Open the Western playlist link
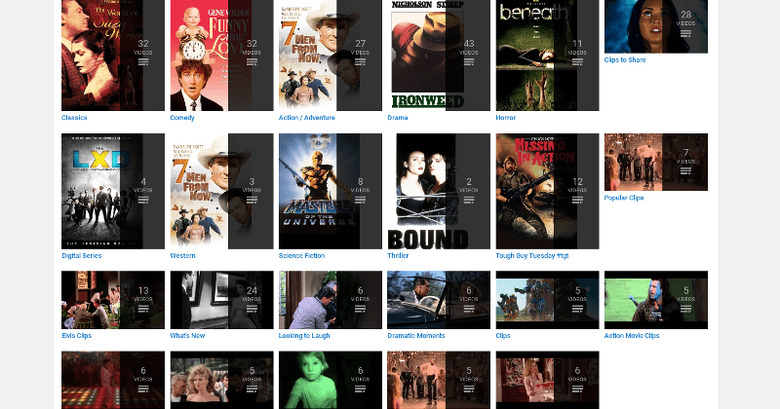 point(183,256)
